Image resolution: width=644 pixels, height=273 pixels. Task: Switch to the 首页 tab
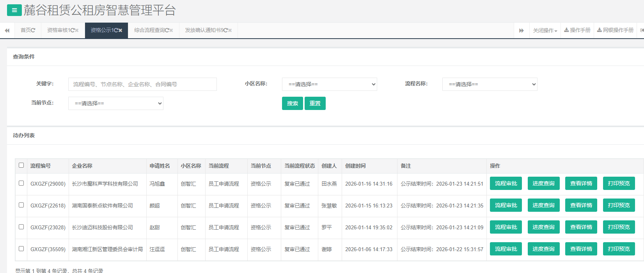pos(28,30)
